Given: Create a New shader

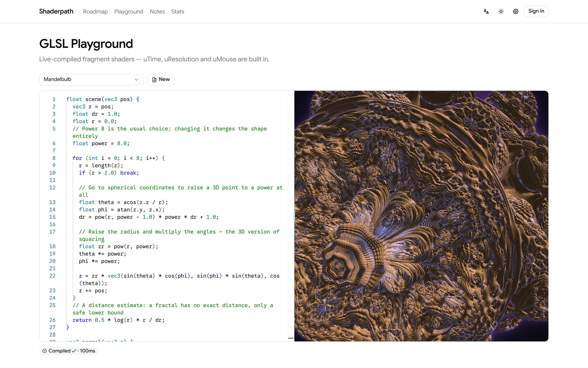Looking at the screenshot, I should point(161,80).
